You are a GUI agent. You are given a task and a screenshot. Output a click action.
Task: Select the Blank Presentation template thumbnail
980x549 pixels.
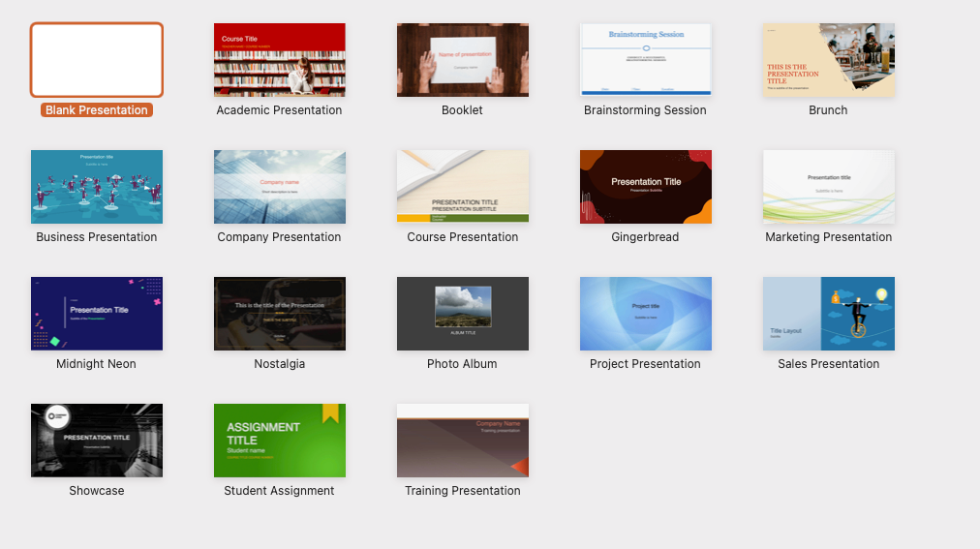point(97,60)
